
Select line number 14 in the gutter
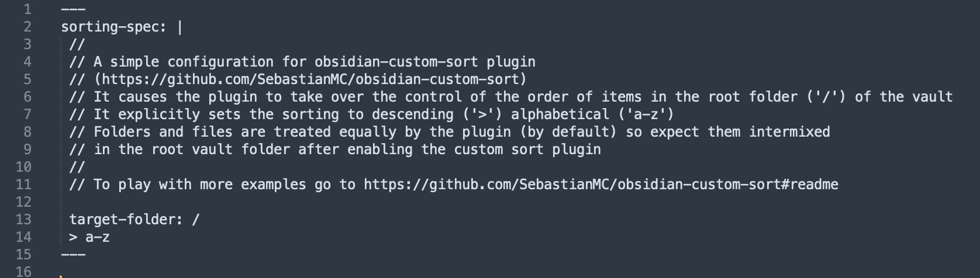tap(23, 237)
